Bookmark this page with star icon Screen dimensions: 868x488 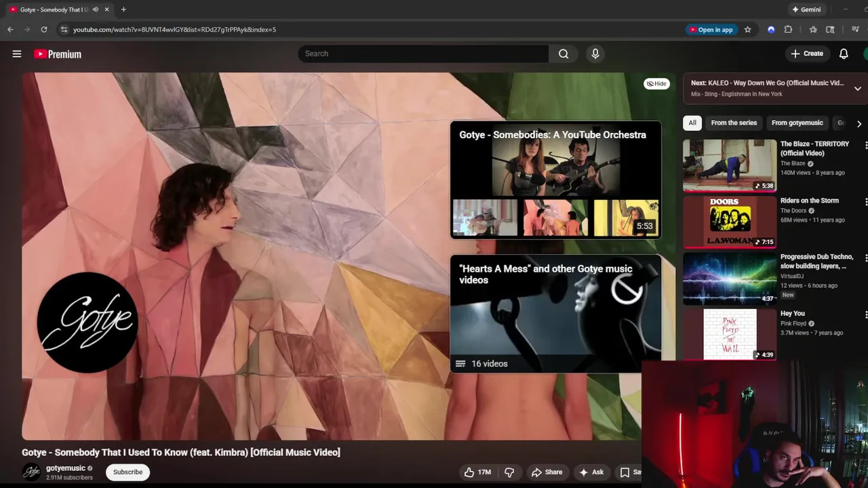coord(747,29)
